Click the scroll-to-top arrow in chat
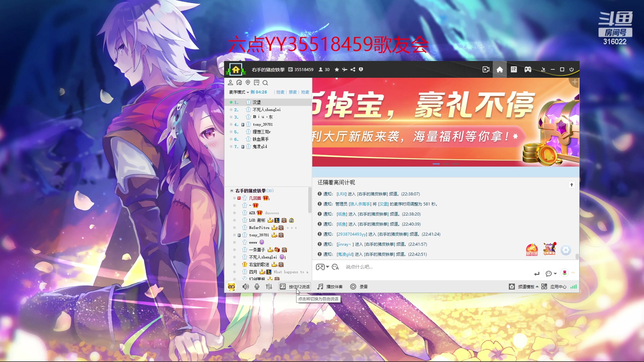The width and height of the screenshot is (644, 362). [572, 185]
